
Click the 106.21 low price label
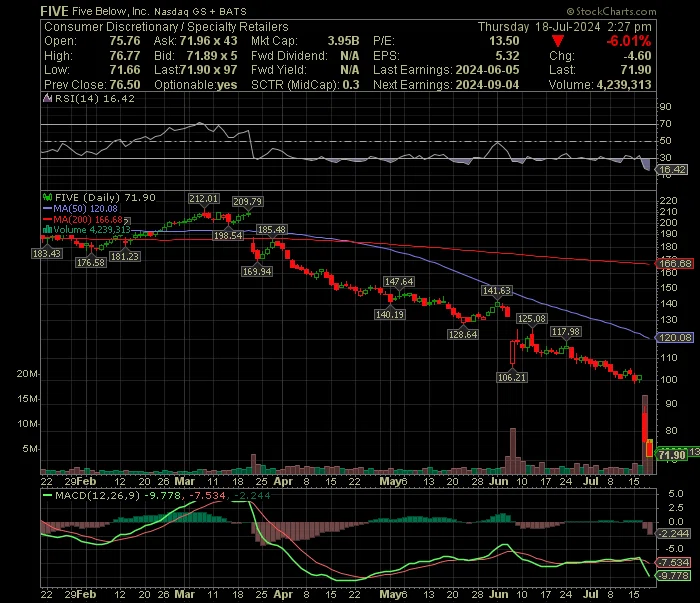[x=512, y=378]
